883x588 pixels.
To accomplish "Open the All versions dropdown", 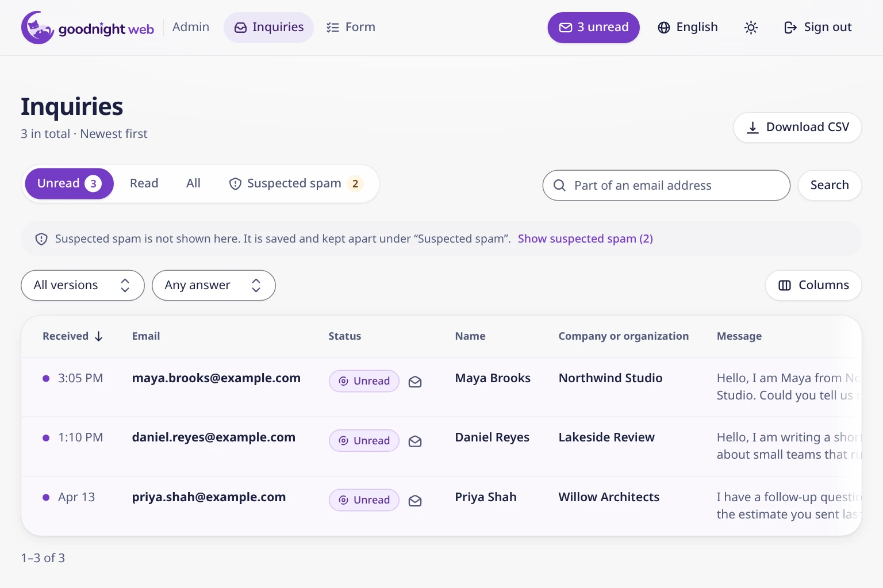I will 83,285.
